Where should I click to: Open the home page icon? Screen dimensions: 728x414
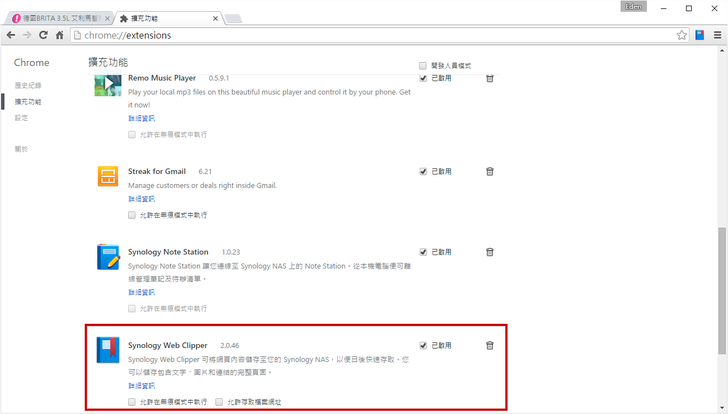pyautogui.click(x=59, y=35)
